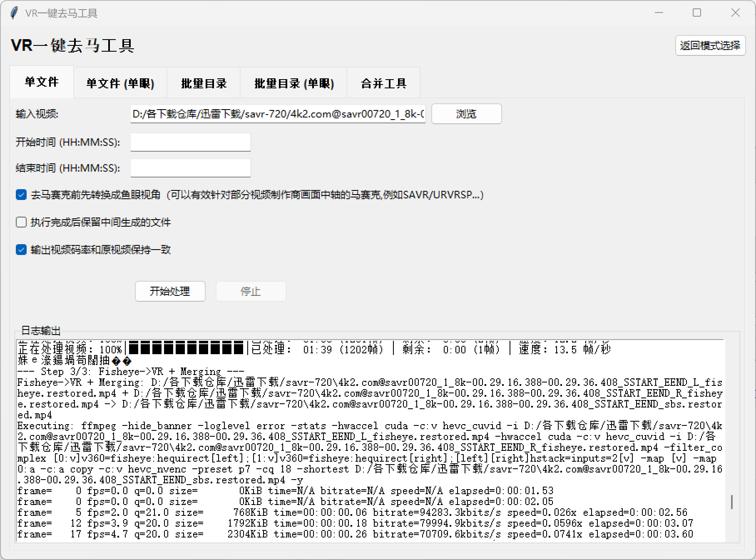The image size is (756, 560).
Task: Click the 正在处理视频 100% progress line
Action: click(x=314, y=349)
